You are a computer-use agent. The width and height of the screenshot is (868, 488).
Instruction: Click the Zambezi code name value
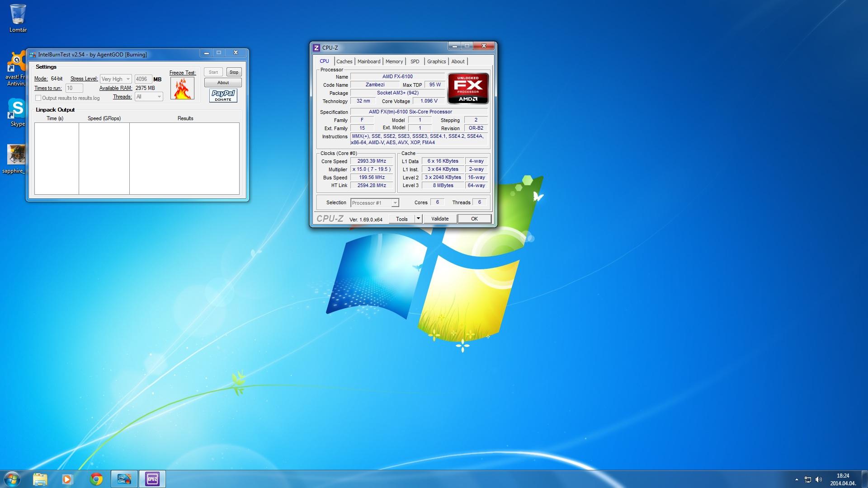coord(375,84)
